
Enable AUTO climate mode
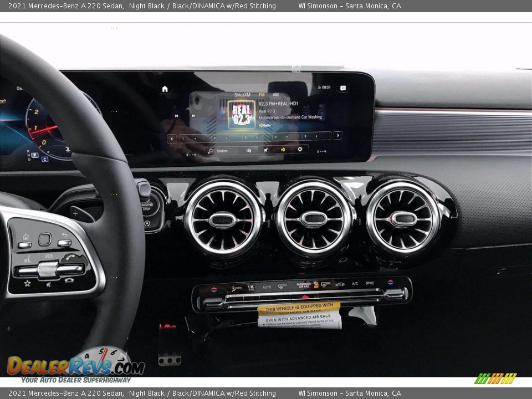pyautogui.click(x=267, y=287)
